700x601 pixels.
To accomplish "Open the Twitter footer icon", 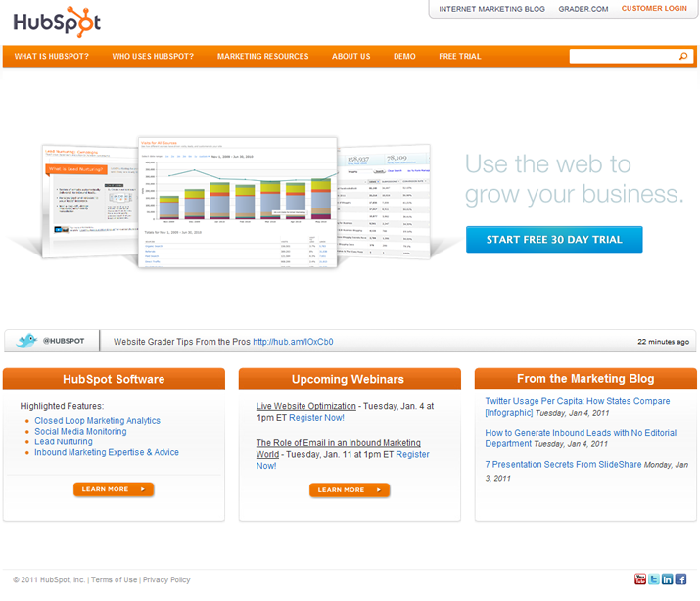I will pyautogui.click(x=654, y=579).
